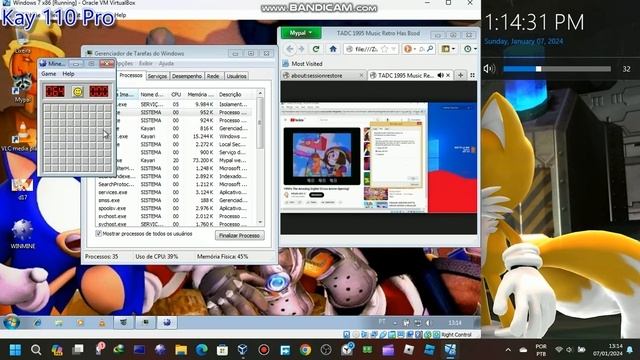Close the TADC 1995 Music tab
640x360 pixels.
tap(448, 75)
